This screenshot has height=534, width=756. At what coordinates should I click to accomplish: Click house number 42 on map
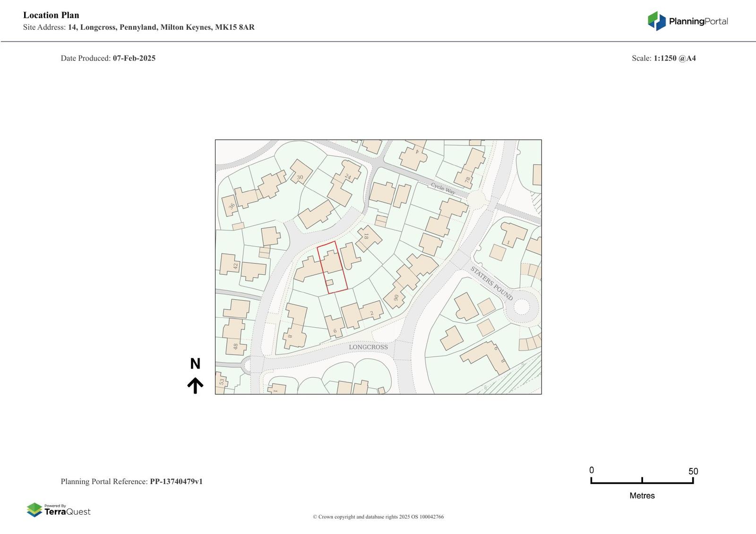235,266
